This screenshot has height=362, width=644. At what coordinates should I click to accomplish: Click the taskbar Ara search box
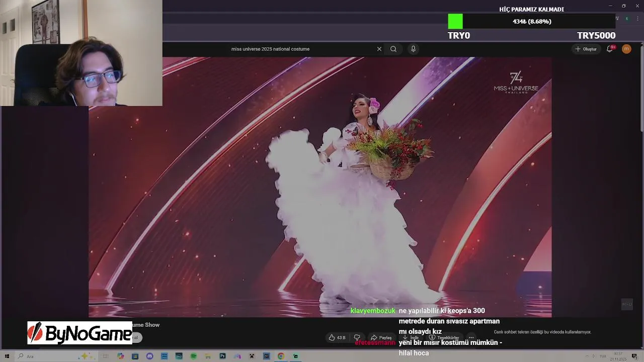coord(55,356)
